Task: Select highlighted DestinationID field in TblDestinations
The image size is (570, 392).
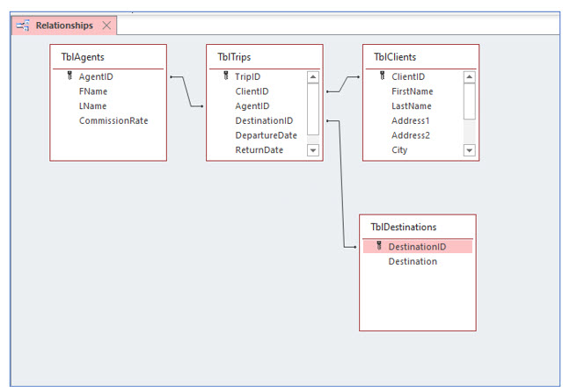Action: [418, 247]
